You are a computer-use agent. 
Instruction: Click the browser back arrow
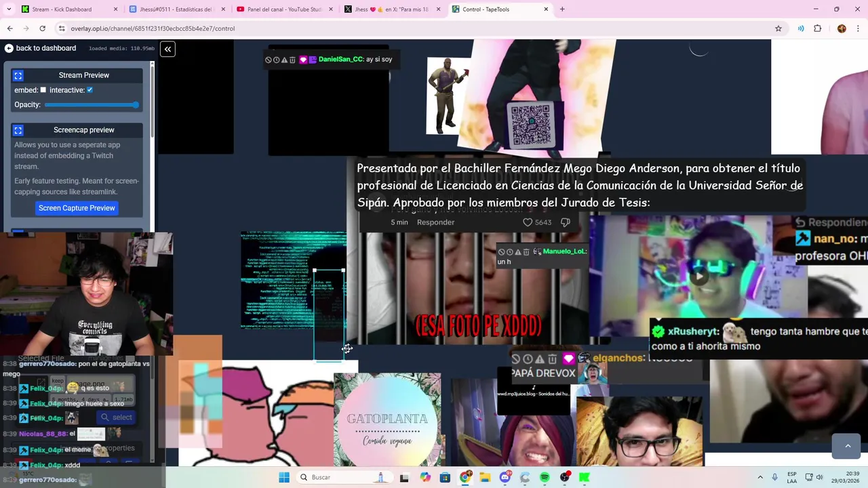[x=9, y=28]
